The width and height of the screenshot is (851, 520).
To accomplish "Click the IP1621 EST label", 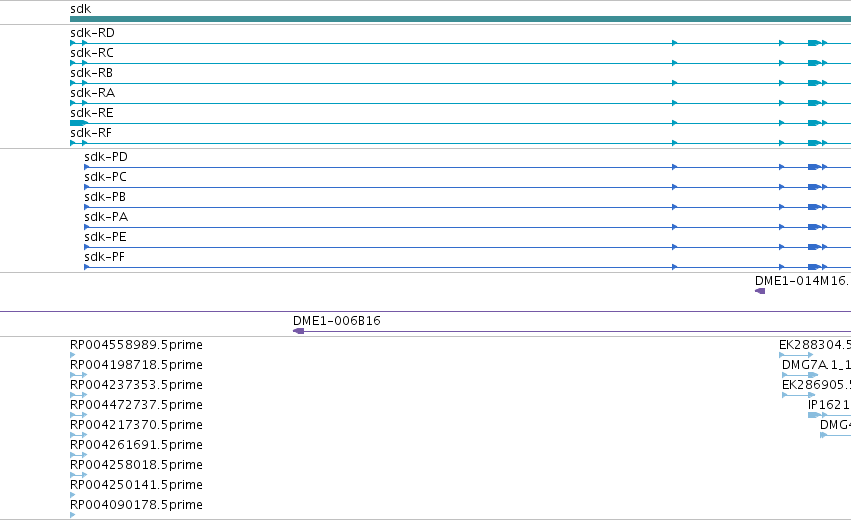I will [829, 405].
